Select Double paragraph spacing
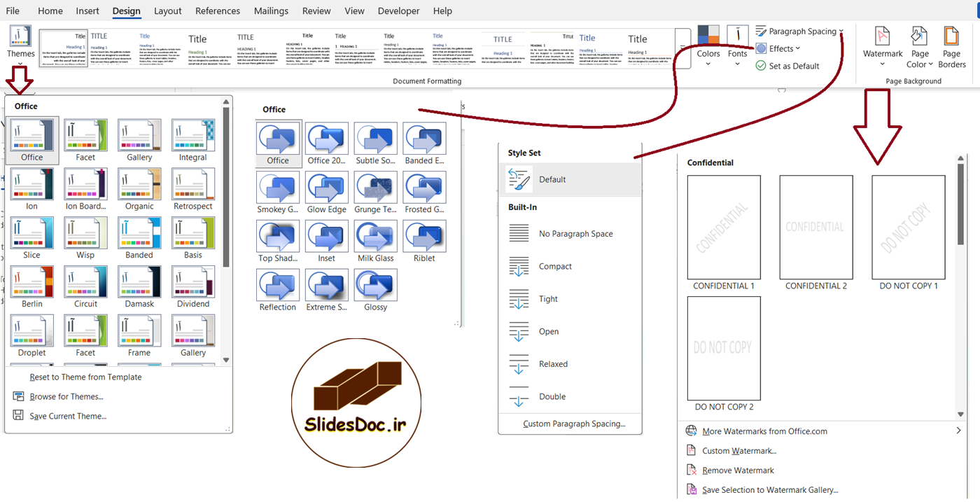Image resolution: width=980 pixels, height=502 pixels. (x=570, y=396)
